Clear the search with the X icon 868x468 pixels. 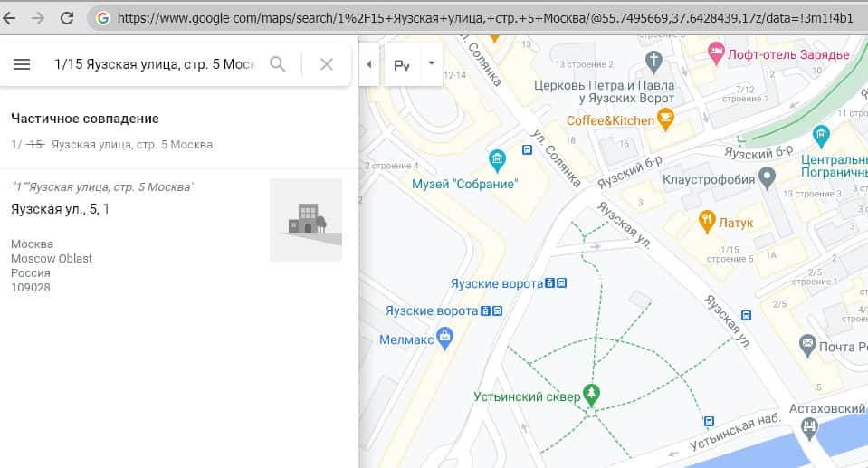[327, 64]
